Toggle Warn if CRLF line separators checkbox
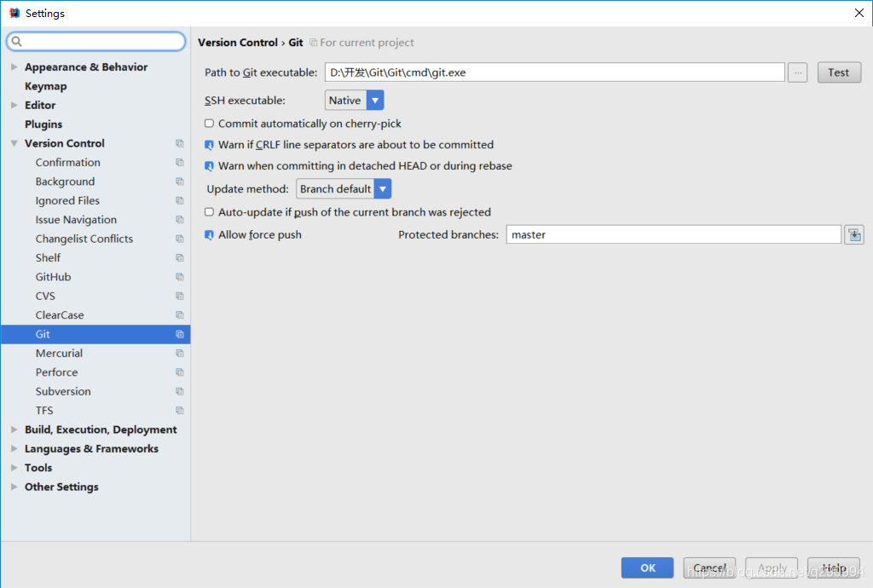873x588 pixels. tap(210, 145)
